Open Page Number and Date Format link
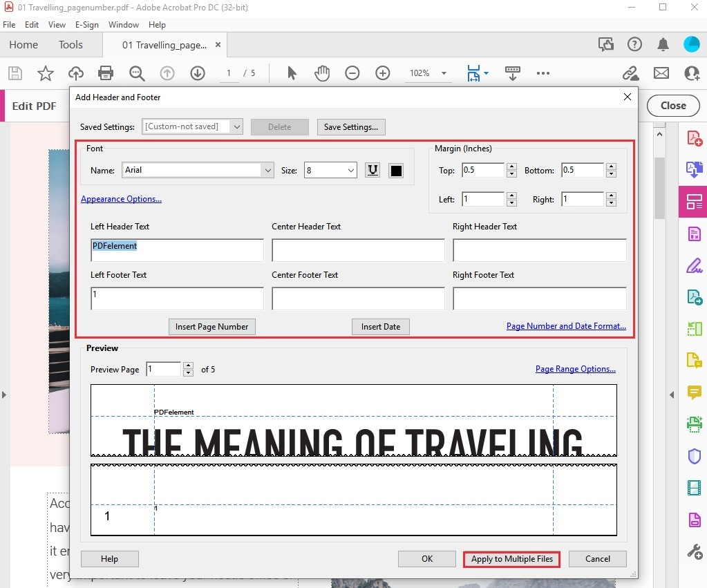This screenshot has height=588, width=707. tap(566, 326)
